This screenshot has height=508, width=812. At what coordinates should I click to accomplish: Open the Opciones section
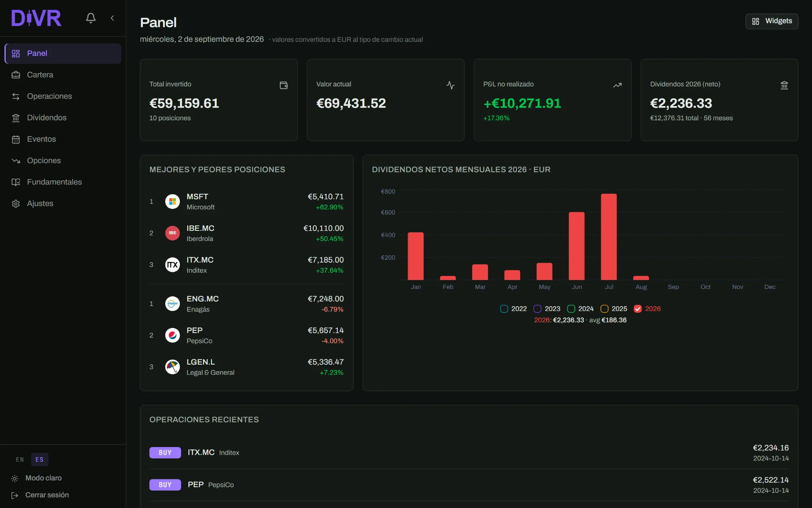(63, 161)
